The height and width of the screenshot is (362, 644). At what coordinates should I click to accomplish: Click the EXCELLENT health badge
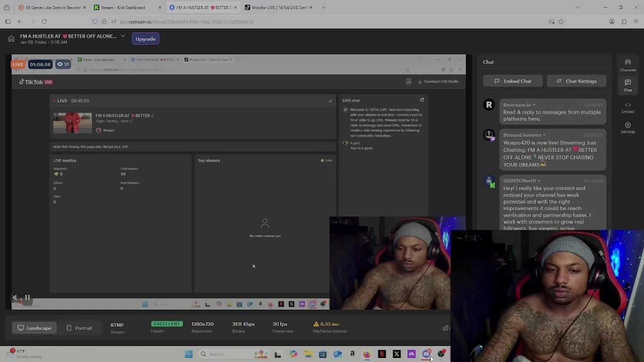pyautogui.click(x=167, y=324)
